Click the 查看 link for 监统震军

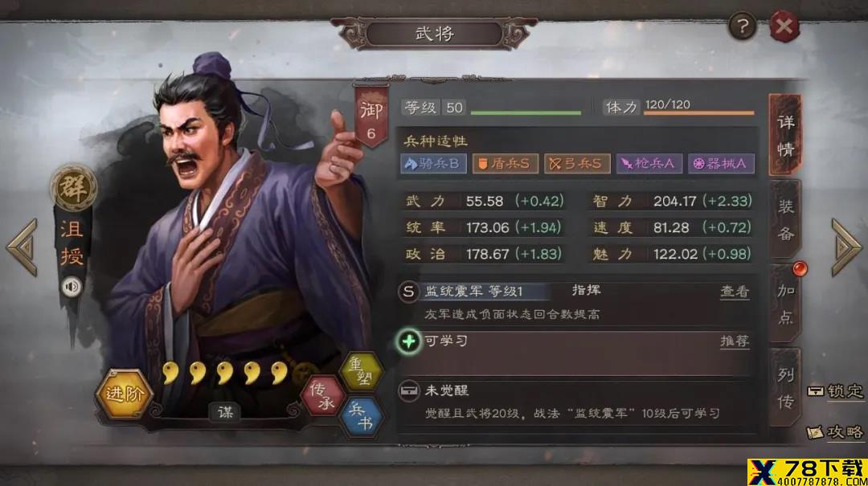coord(735,292)
